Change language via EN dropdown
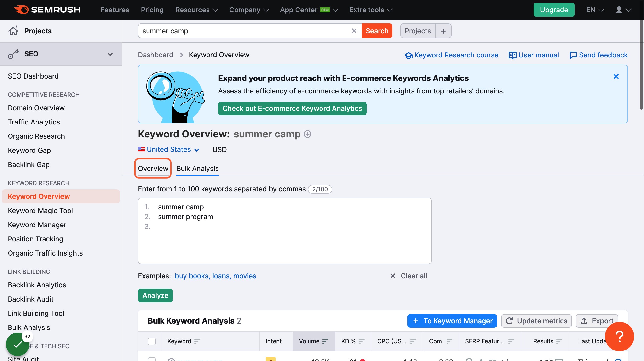The width and height of the screenshot is (644, 361). [595, 10]
